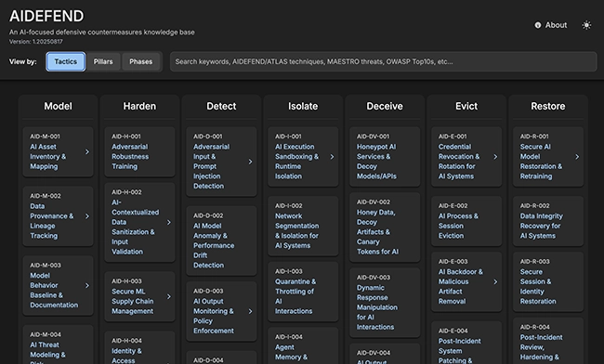The width and height of the screenshot is (604, 364).
Task: Open AID-I-003 Quarantine & Throttling card
Action: [x=303, y=292]
